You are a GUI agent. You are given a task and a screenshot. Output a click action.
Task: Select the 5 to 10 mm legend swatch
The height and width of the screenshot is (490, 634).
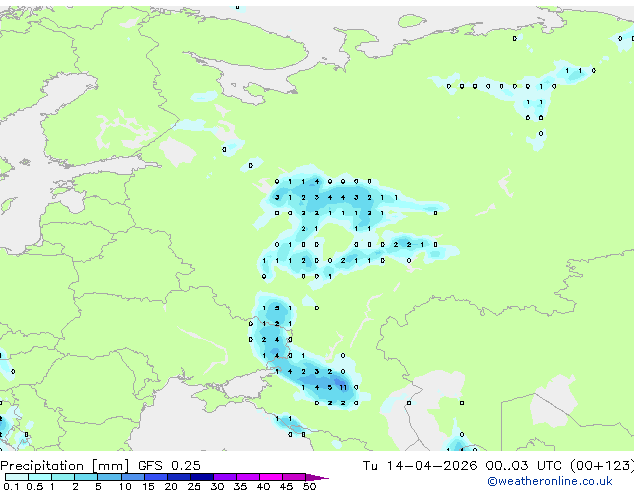click(109, 477)
